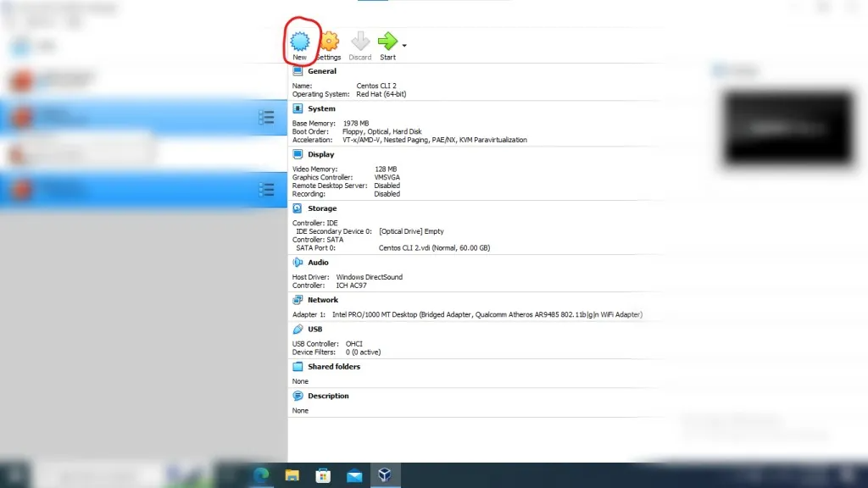Click the Discard toolbar button
Screen dimensions: 868x488
pos(359,46)
